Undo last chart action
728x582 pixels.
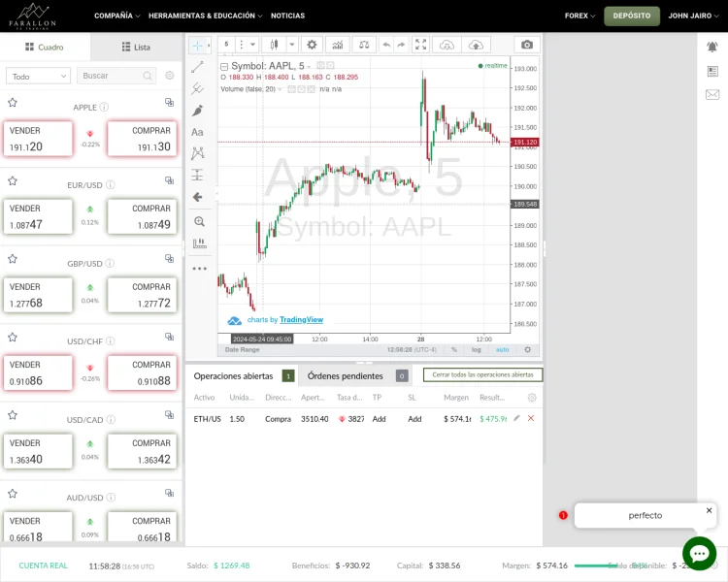pos(386,45)
